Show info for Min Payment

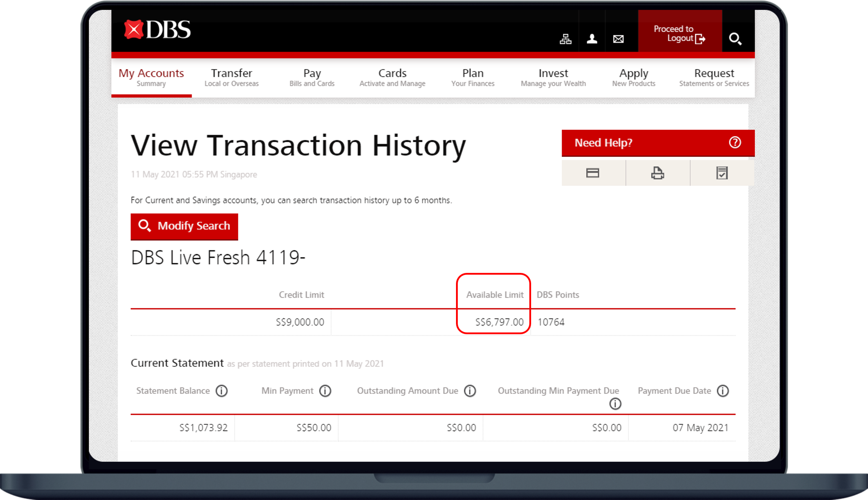(x=325, y=391)
